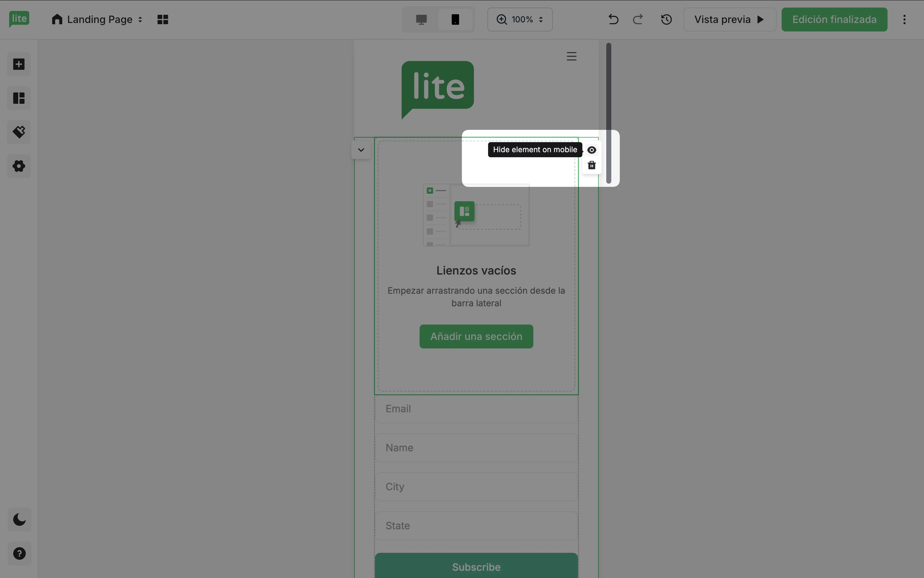Click the Email input field

tap(476, 408)
